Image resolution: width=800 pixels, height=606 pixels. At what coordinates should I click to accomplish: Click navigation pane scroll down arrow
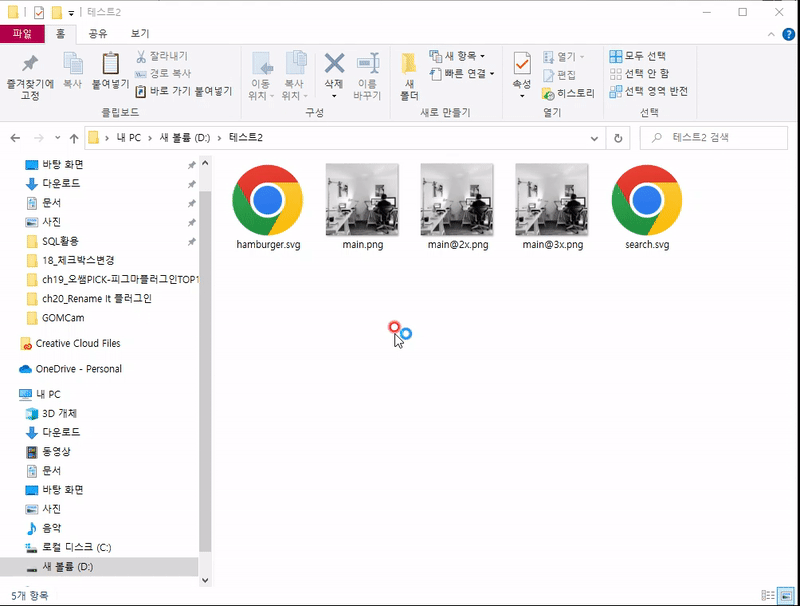point(205,580)
